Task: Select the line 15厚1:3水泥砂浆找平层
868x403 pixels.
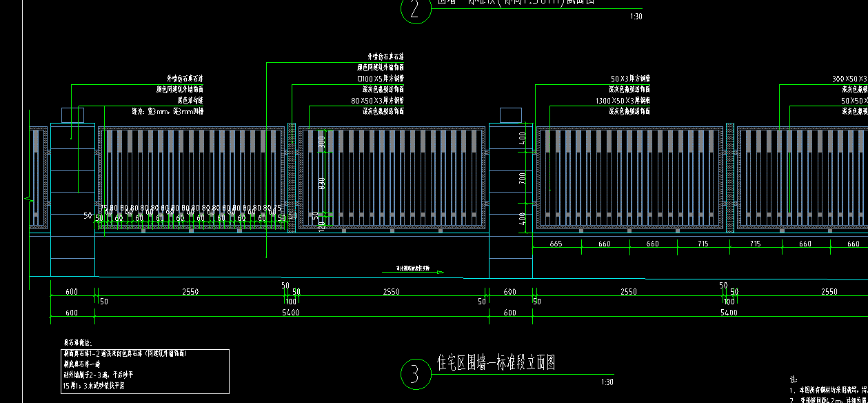Action: 94,386
